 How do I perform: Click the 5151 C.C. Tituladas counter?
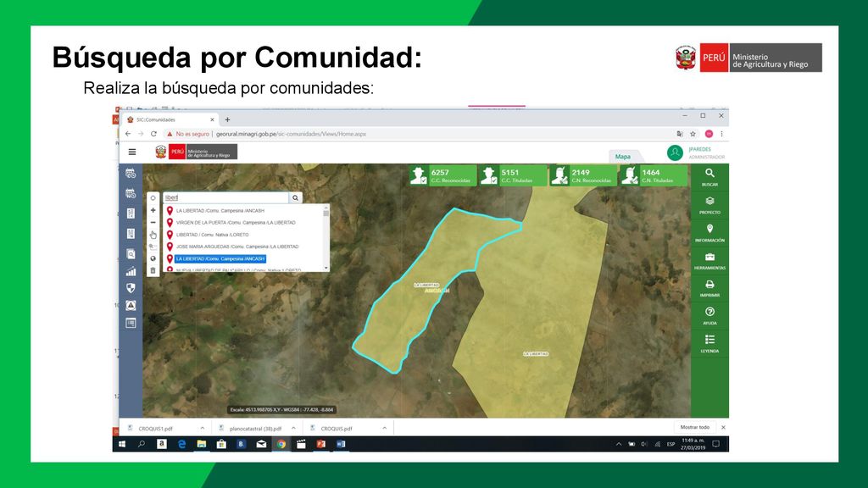tap(513, 175)
